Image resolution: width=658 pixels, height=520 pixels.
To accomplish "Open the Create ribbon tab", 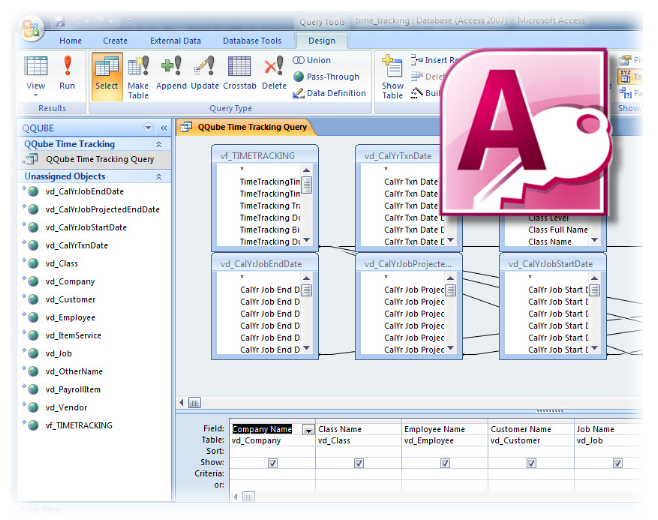I will [115, 41].
